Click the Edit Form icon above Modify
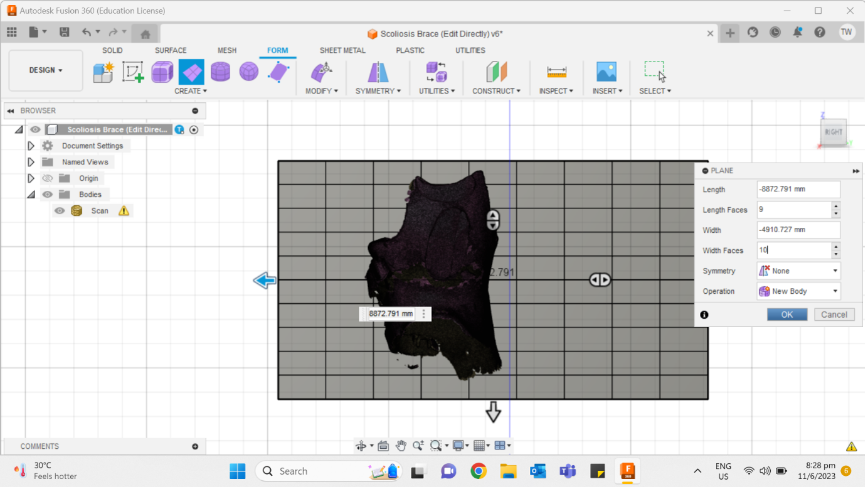868x489 pixels. pyautogui.click(x=322, y=72)
